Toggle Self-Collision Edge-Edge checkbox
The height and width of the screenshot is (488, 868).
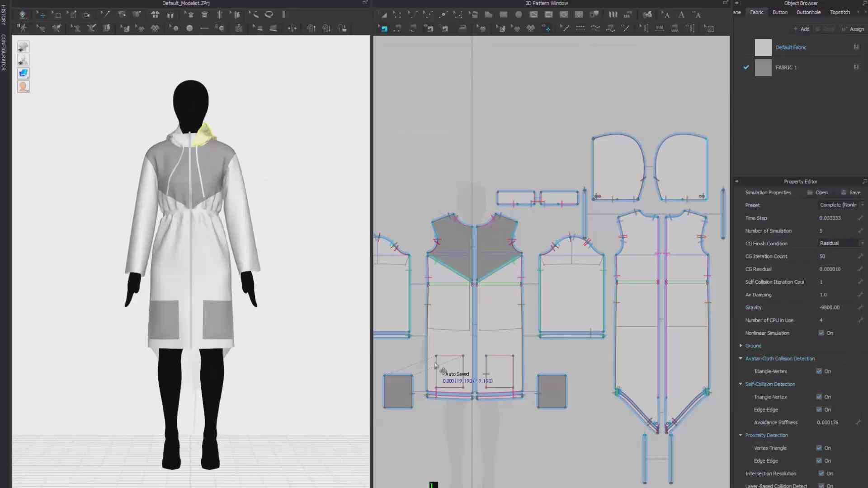(819, 410)
